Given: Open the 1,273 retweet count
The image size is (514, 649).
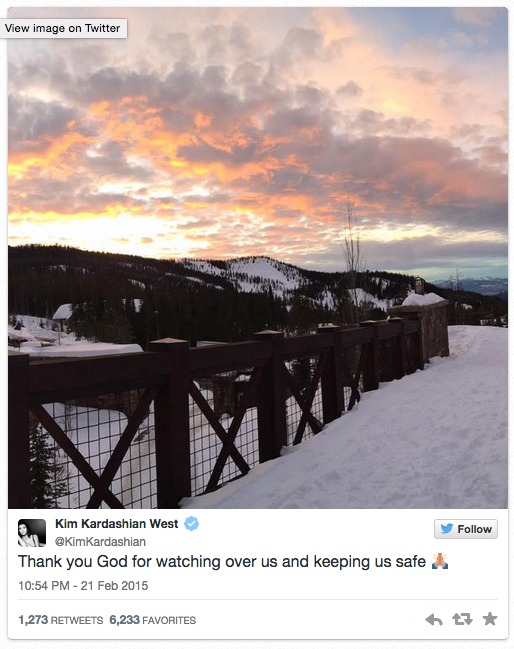Looking at the screenshot, I should click(33, 620).
